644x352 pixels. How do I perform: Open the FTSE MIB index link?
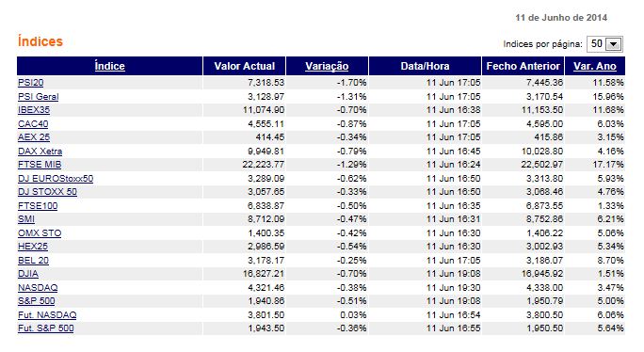coord(40,165)
